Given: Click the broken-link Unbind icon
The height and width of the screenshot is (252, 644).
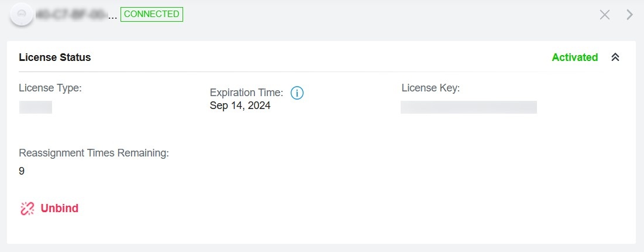Looking at the screenshot, I should [27, 208].
